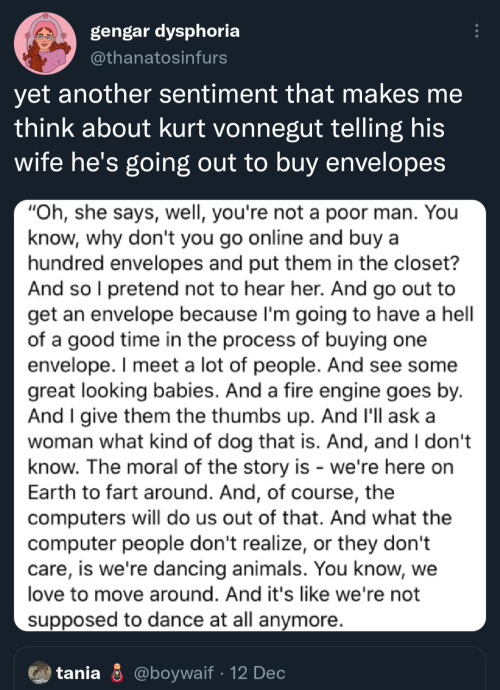Screen dimensions: 500x690
Task: Click 'you're not a poor man' line
Action: pos(314,213)
